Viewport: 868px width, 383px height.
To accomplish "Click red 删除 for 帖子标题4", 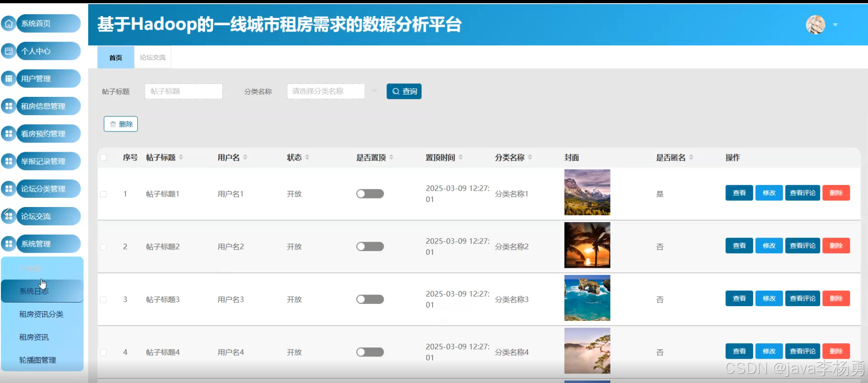I will coord(836,351).
